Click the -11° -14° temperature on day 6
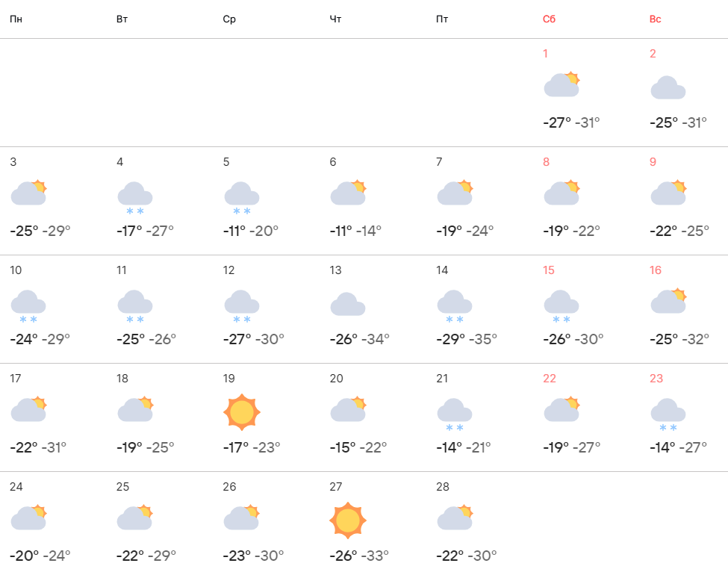Screen dimensions: 728x575 (355, 231)
